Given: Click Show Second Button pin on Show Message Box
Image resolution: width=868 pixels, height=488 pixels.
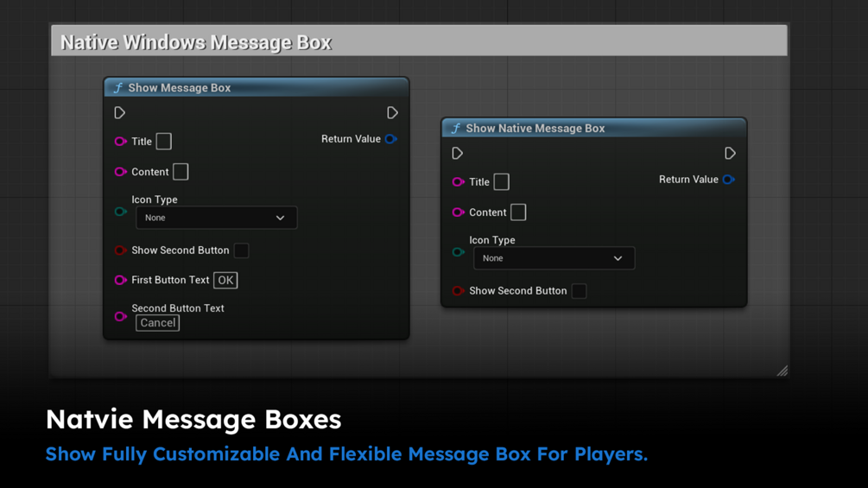Looking at the screenshot, I should 120,250.
